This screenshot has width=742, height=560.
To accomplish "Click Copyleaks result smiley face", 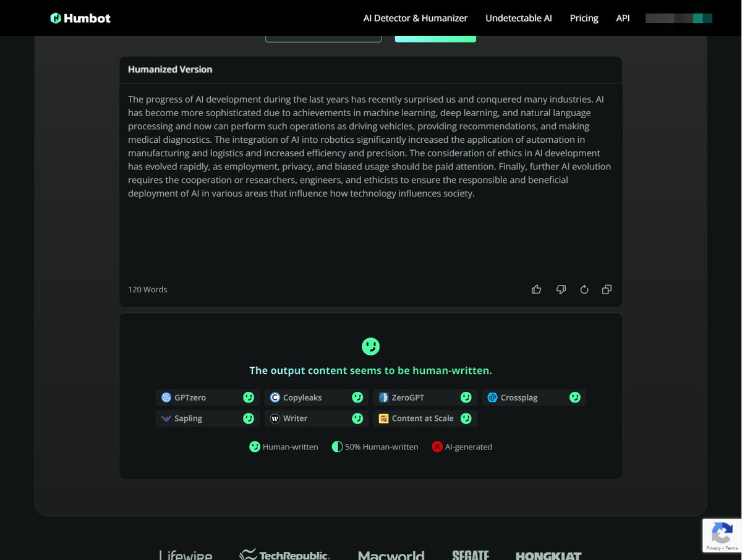I will 357,397.
